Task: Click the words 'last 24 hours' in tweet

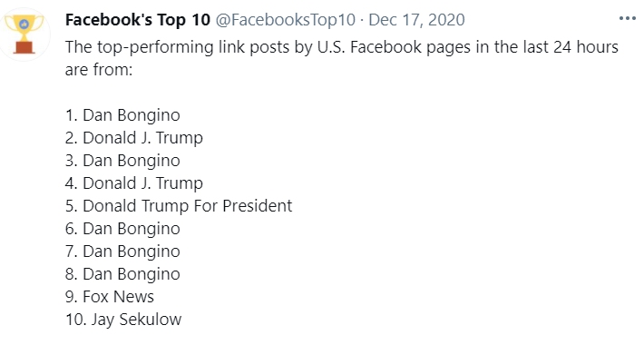Action: pyautogui.click(x=571, y=47)
